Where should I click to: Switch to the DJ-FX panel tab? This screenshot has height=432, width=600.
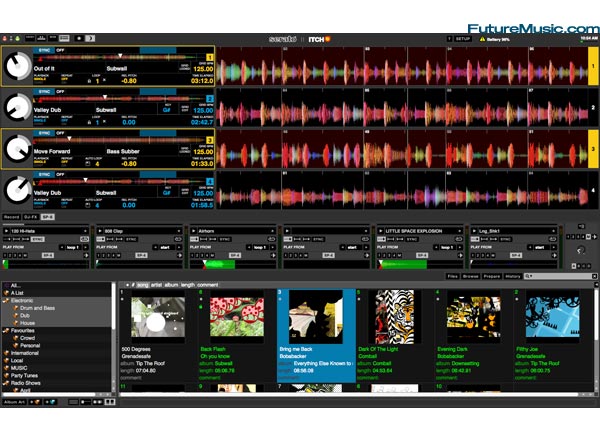click(31, 217)
